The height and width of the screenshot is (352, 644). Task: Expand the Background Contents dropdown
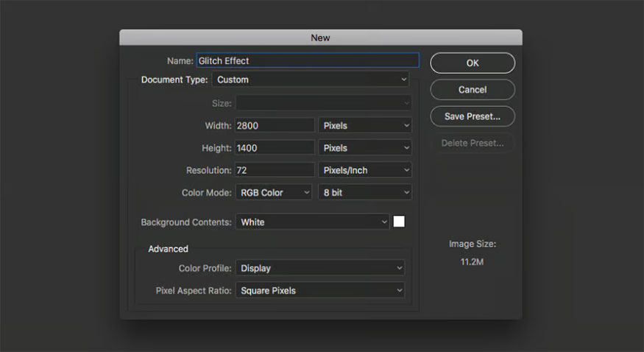click(312, 222)
